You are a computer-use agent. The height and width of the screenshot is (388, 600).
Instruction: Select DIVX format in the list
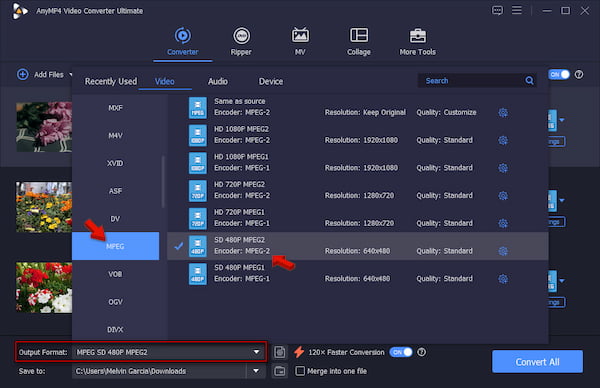pos(115,329)
